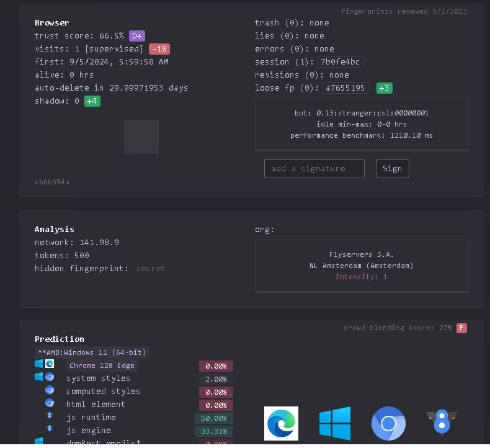Click the large Windows logo
The width and height of the screenshot is (490, 448).
coord(335,423)
